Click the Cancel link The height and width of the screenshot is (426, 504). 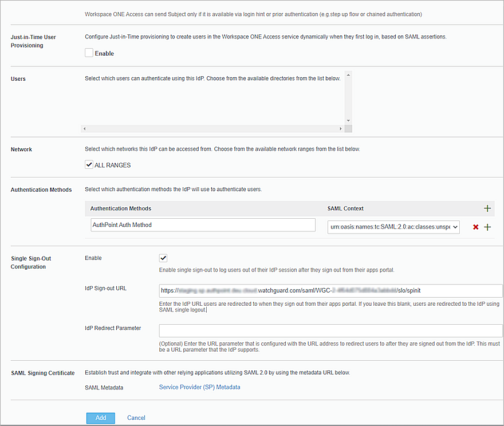[136, 418]
